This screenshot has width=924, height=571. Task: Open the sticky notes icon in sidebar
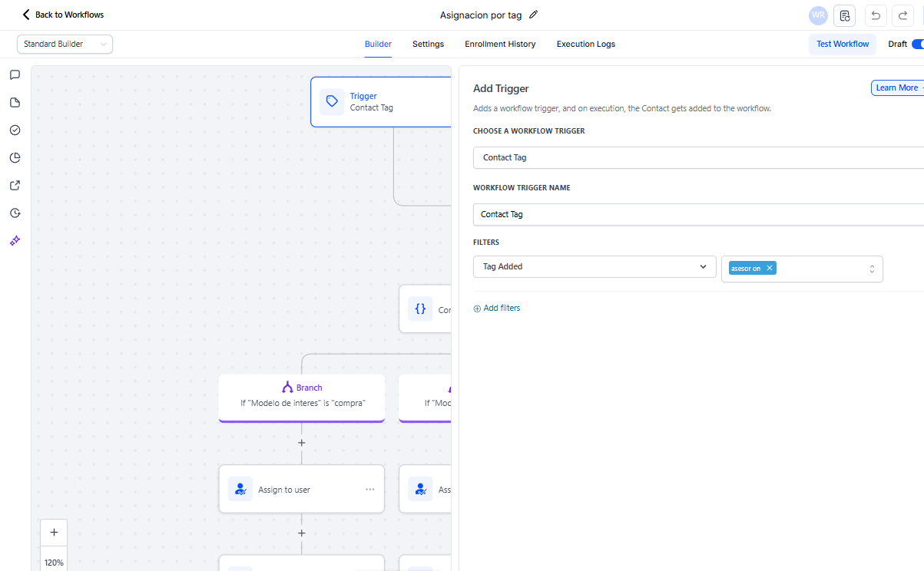tap(15, 103)
